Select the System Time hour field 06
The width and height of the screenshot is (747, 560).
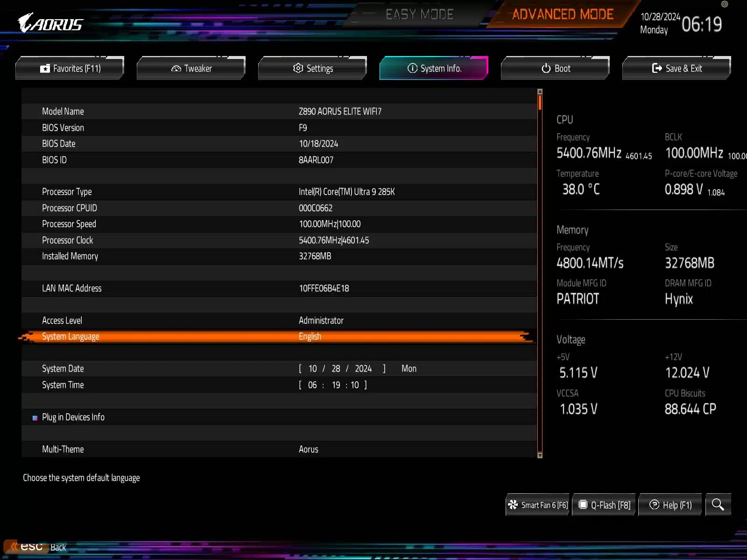point(312,385)
